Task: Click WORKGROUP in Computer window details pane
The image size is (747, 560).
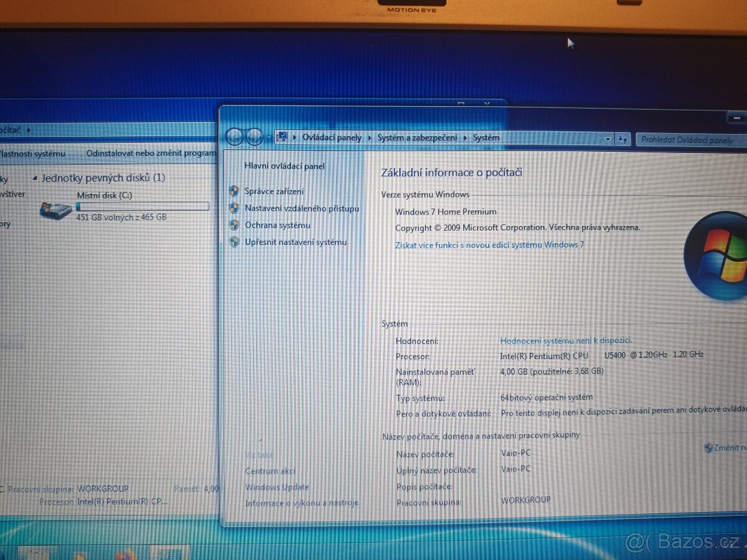Action: coord(103,489)
